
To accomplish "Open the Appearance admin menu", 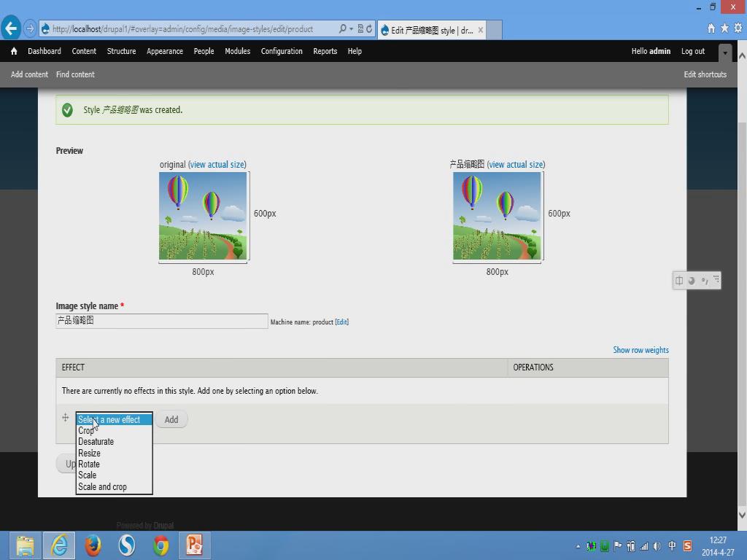I will (x=165, y=51).
